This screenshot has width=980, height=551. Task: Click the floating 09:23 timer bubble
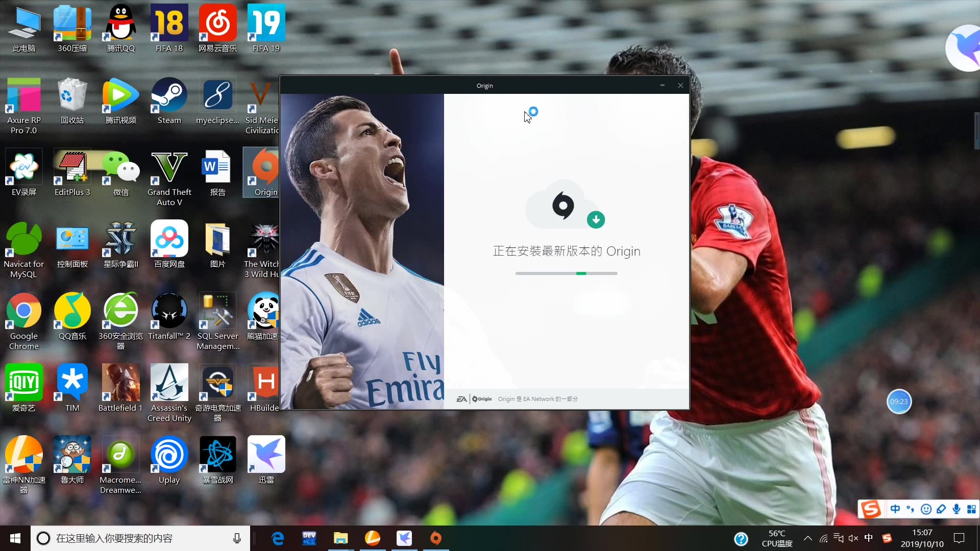point(899,402)
